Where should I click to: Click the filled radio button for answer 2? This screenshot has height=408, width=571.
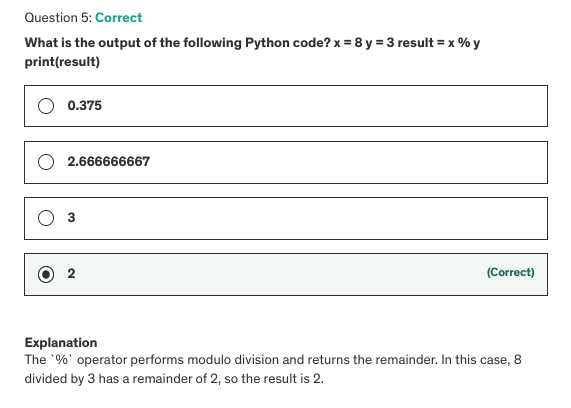point(46,274)
